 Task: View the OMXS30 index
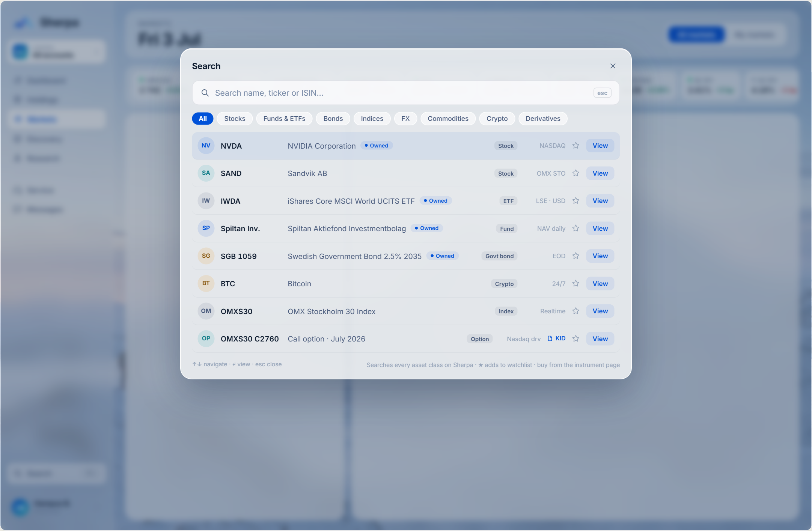[600, 311]
